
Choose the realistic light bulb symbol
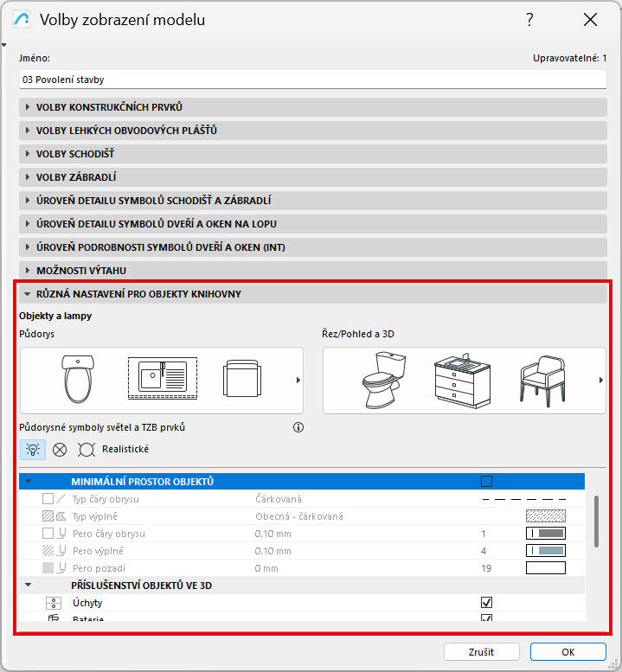[33, 450]
